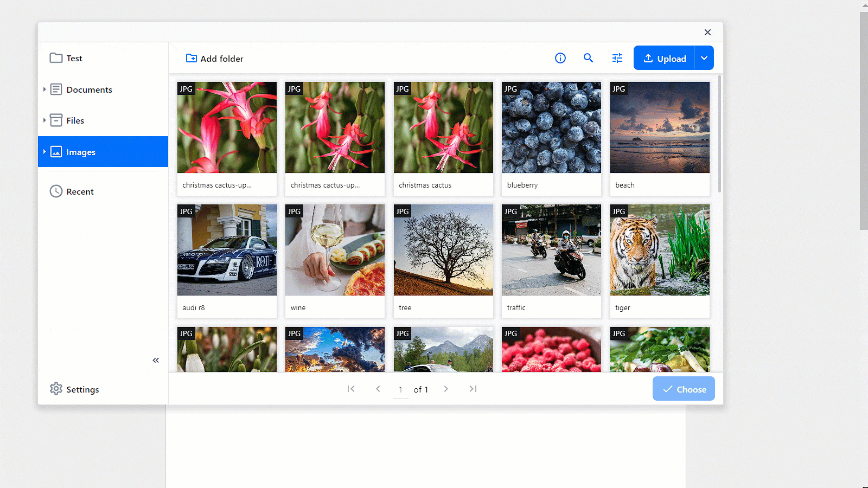Select the Test folder in sidebar

(74, 58)
